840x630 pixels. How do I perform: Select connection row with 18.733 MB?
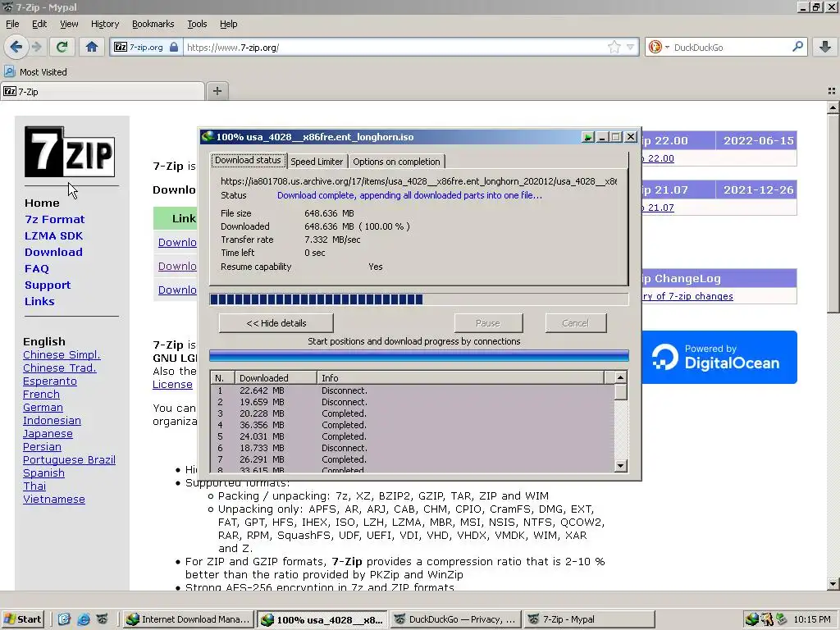413,448
